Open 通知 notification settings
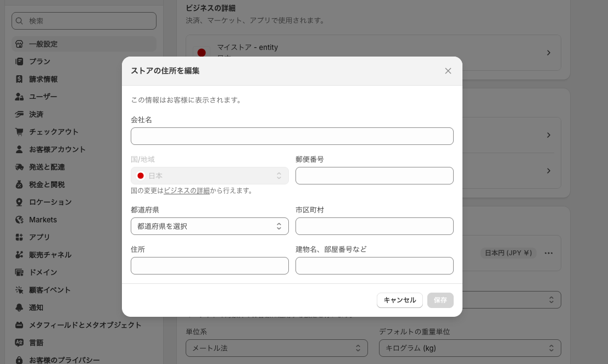 click(x=36, y=307)
